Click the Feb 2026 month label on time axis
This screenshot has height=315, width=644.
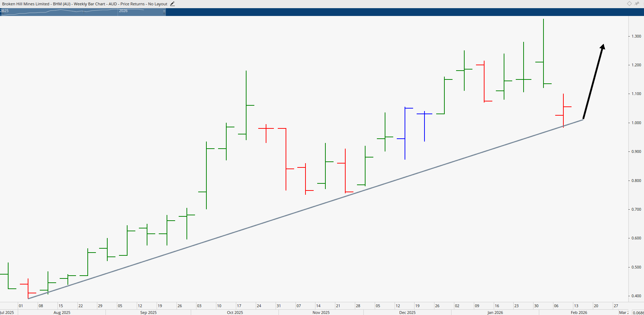579,313
